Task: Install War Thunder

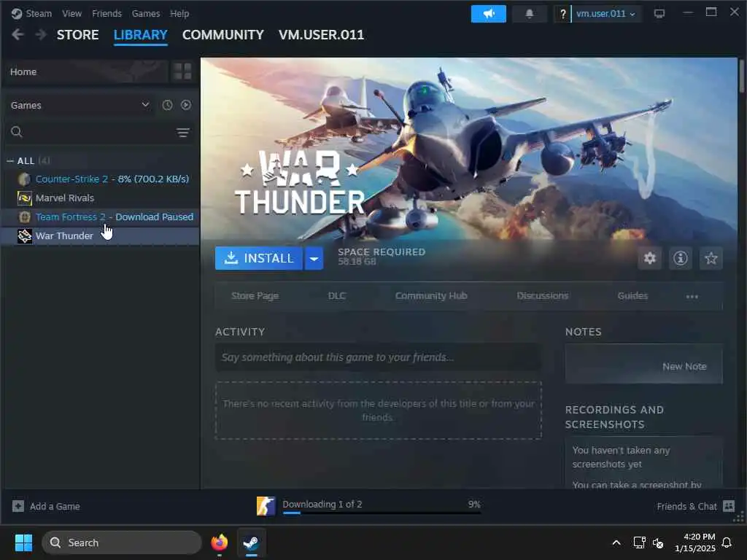Action: pos(259,259)
